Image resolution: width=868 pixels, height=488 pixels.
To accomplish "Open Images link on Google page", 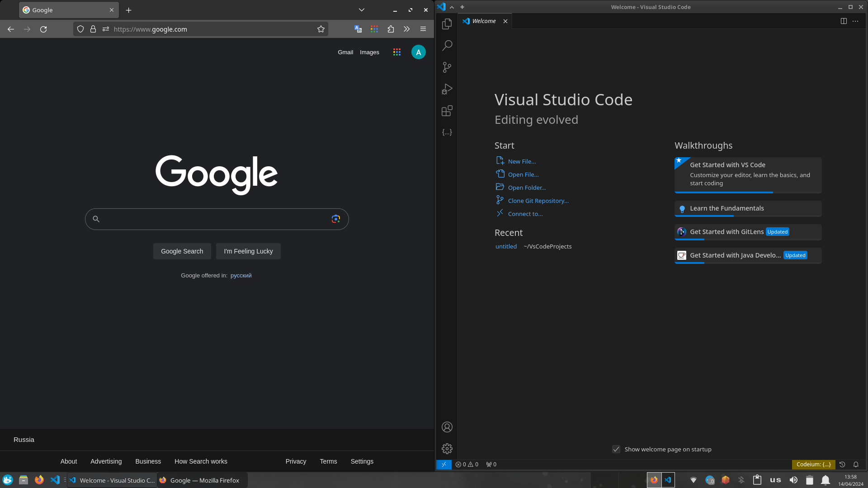I will [369, 52].
